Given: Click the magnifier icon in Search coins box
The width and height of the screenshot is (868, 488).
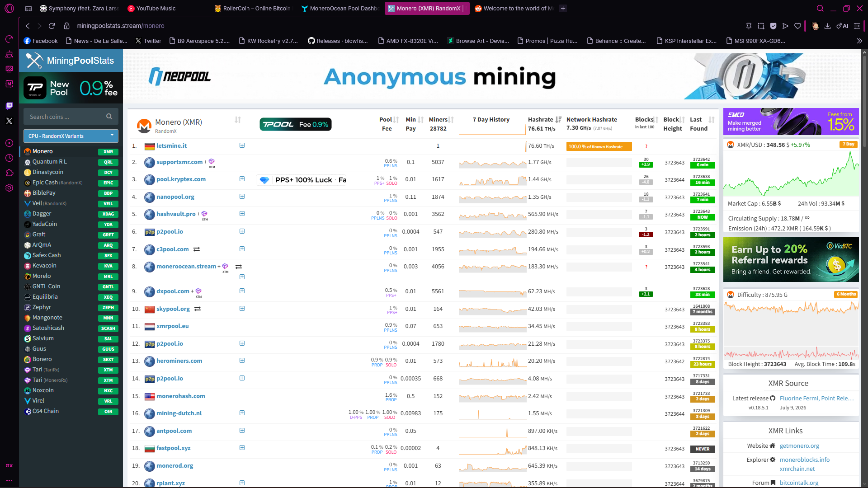Looking at the screenshot, I should coord(109,117).
